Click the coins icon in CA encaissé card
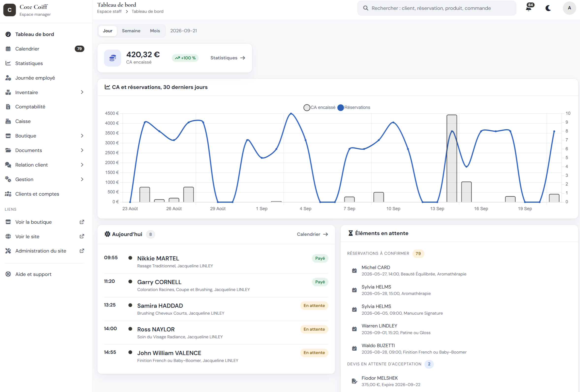The image size is (580, 392). point(113,58)
